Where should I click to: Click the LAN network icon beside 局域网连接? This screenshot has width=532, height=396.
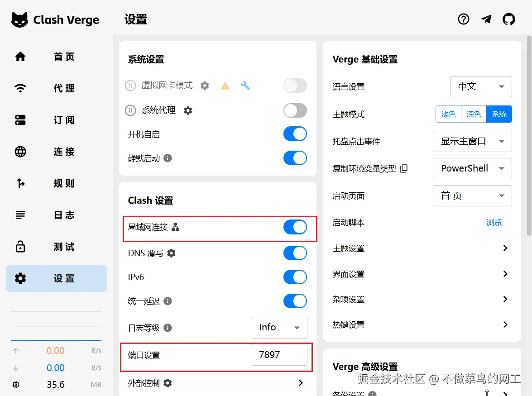click(x=175, y=227)
